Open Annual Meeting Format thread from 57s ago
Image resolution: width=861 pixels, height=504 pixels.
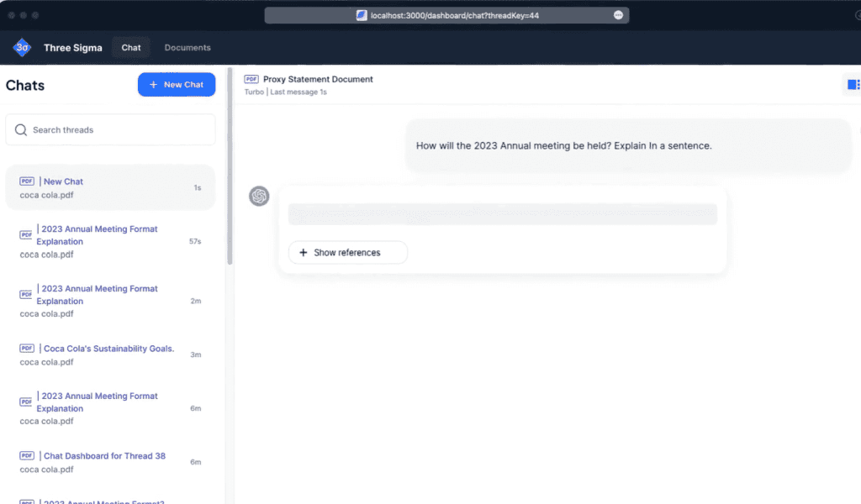(x=97, y=235)
